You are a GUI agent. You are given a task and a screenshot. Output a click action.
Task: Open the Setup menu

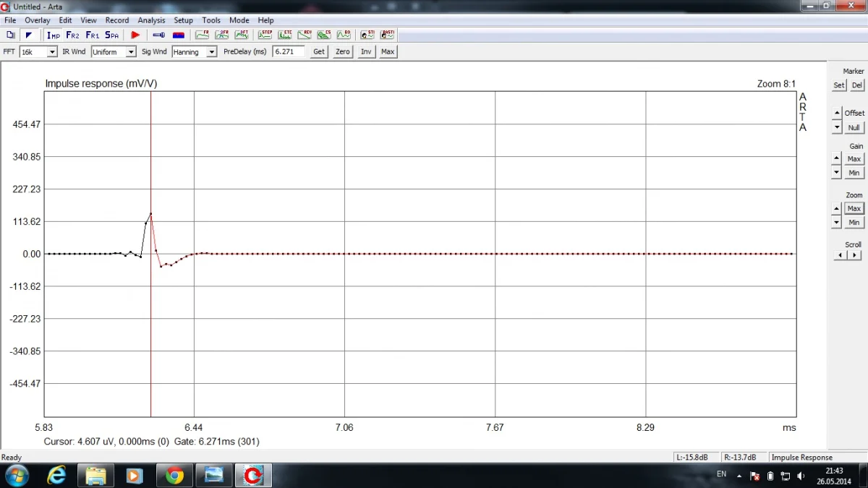[184, 20]
